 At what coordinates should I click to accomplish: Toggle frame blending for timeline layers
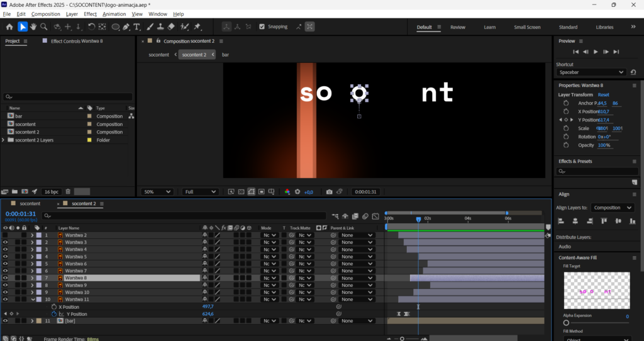pyautogui.click(x=355, y=216)
